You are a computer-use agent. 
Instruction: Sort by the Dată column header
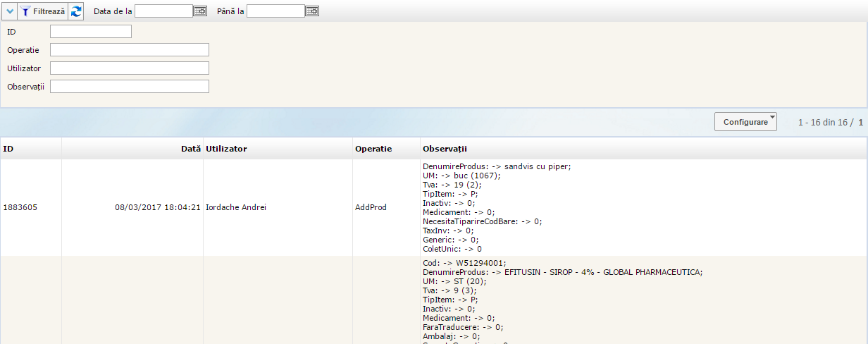[190, 149]
